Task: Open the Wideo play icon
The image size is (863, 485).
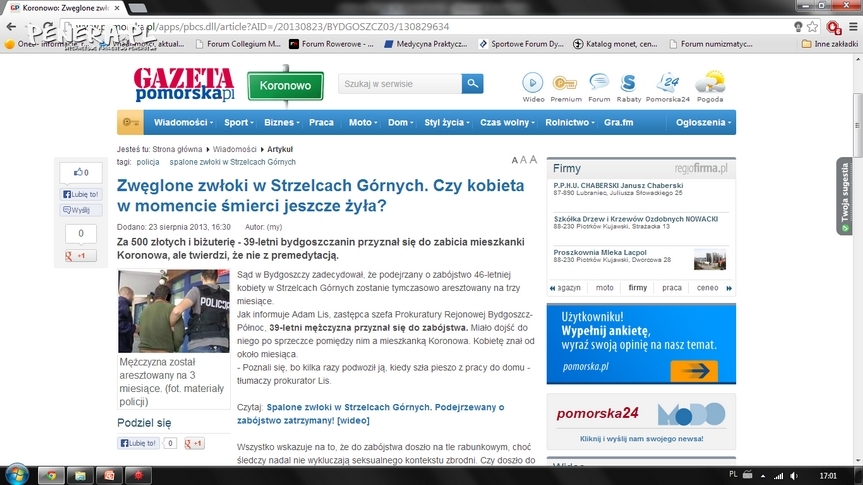Action: 532,83
